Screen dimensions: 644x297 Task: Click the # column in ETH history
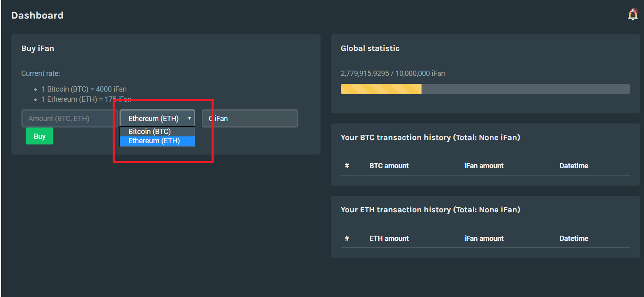click(x=347, y=238)
